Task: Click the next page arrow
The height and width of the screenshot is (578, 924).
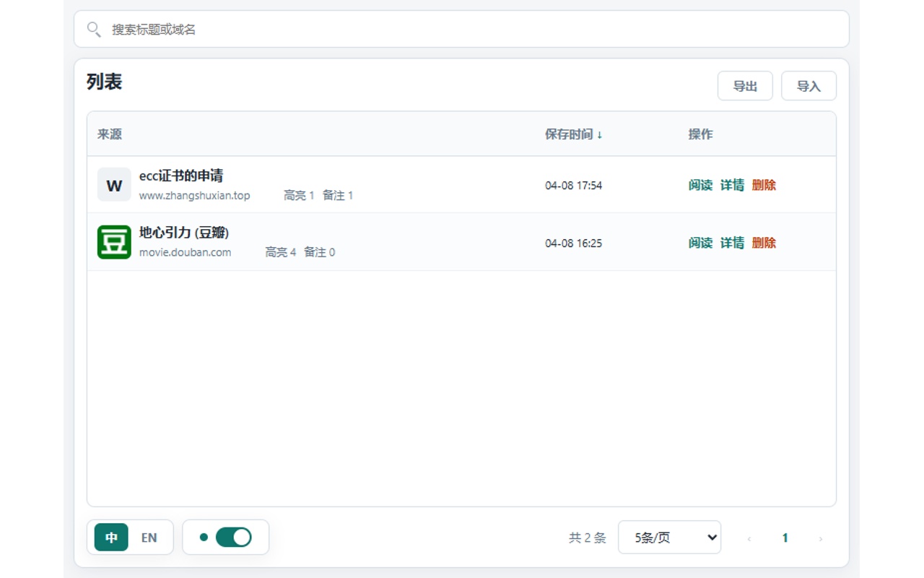Action: pos(820,538)
